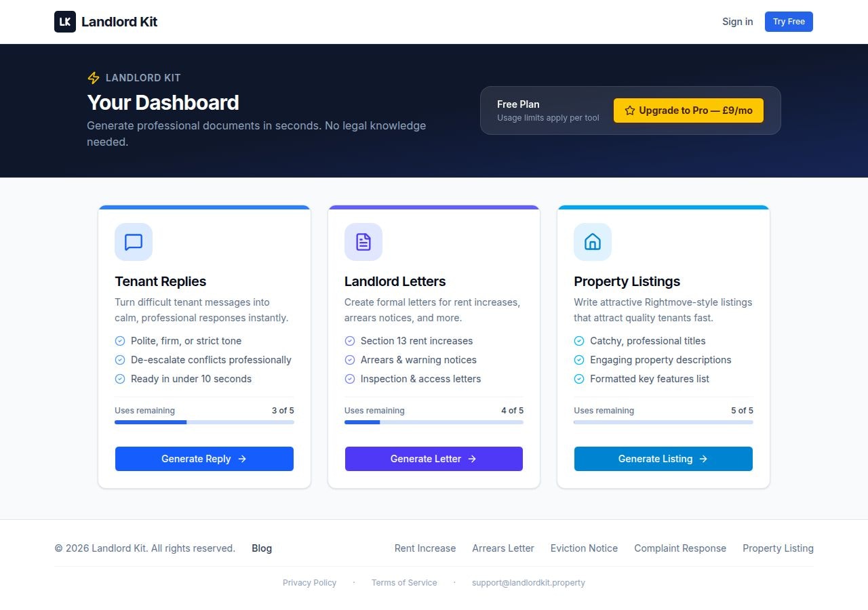Click the Property Listings uses remaining progress bar
Image resolution: width=868 pixels, height=610 pixels.
point(663,422)
